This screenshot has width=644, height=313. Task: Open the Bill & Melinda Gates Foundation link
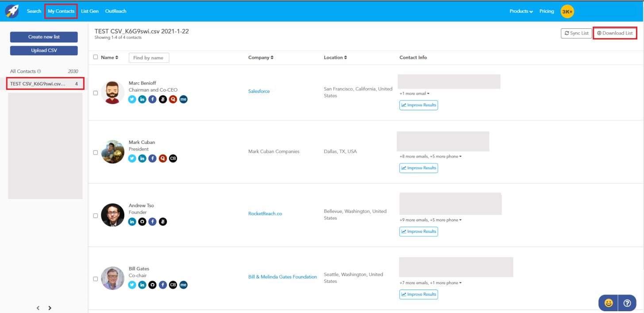[x=282, y=277]
